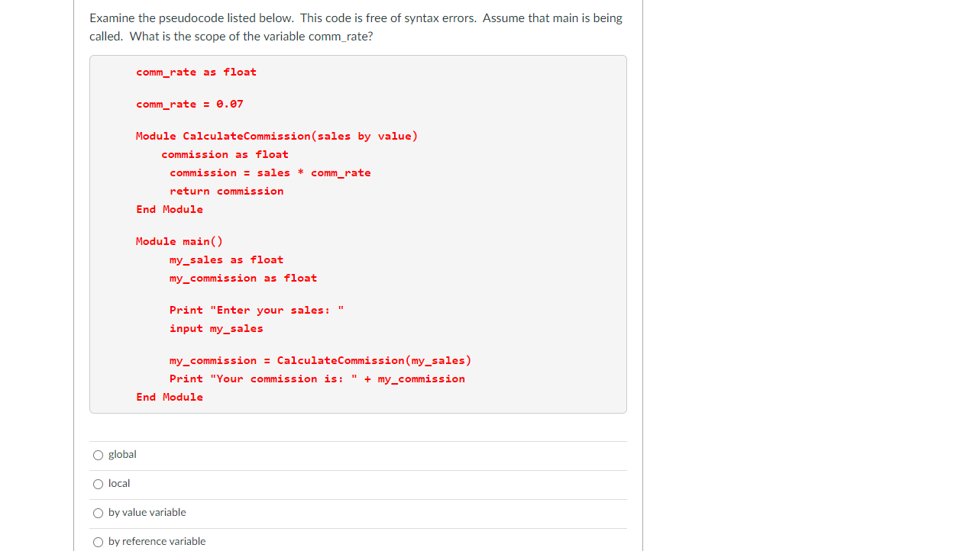Choose the "by reference variable" option
The height and width of the screenshot is (551, 980).
point(98,542)
